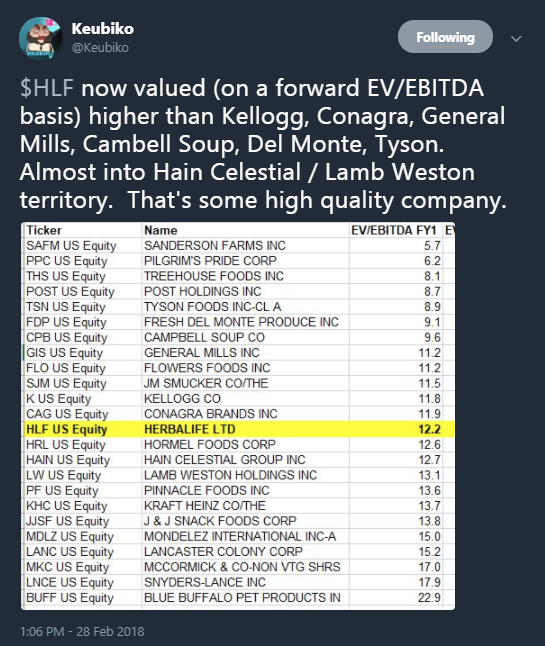This screenshot has height=646, width=545.
Task: Click the LW US Equity ticker cell
Action: [63, 475]
